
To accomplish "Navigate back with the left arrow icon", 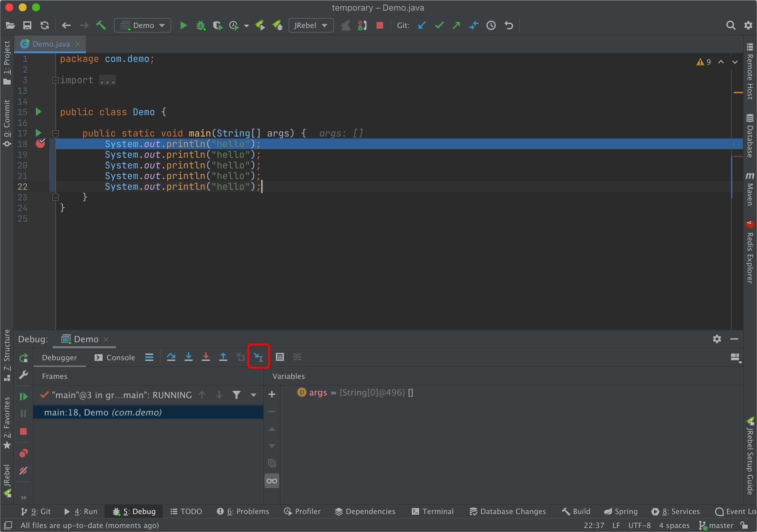I will (x=66, y=25).
